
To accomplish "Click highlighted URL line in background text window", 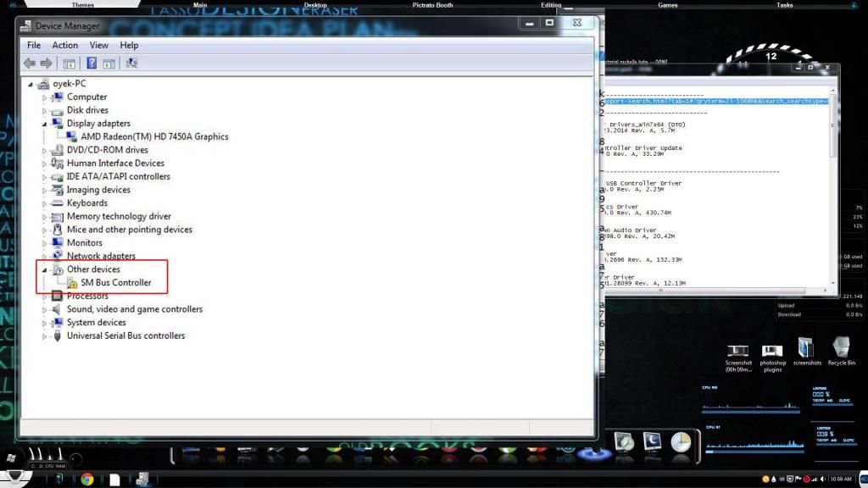I will point(715,102).
